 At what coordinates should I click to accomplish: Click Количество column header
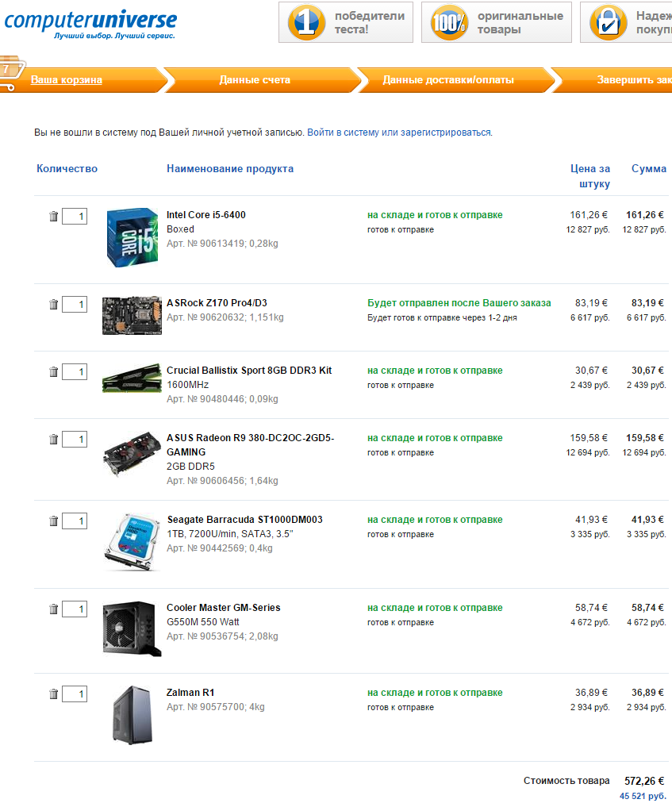coord(67,168)
